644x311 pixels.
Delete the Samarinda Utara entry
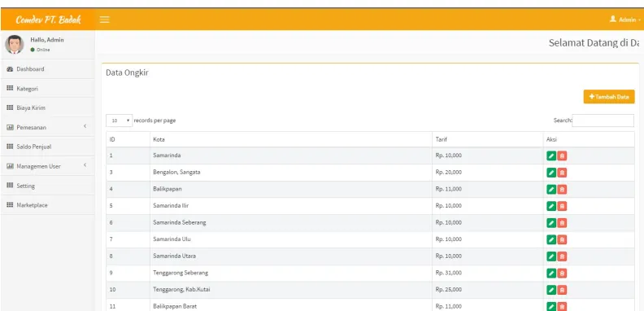562,256
